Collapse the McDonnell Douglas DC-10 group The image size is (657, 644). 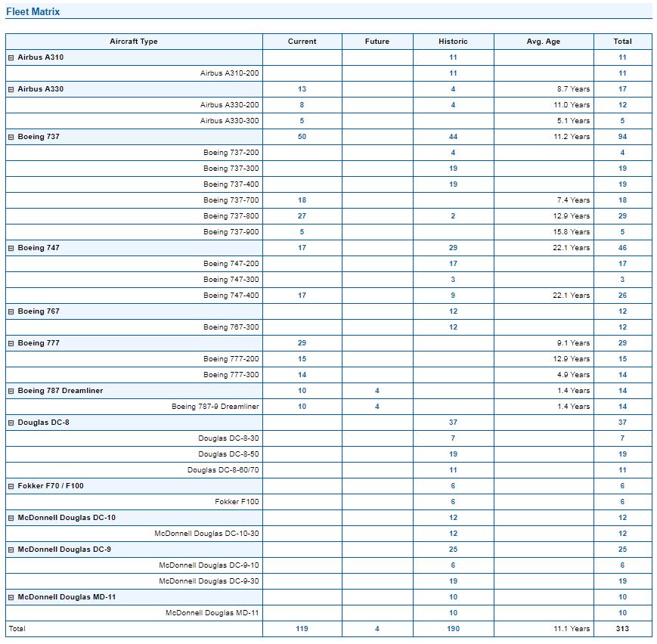tap(11, 519)
